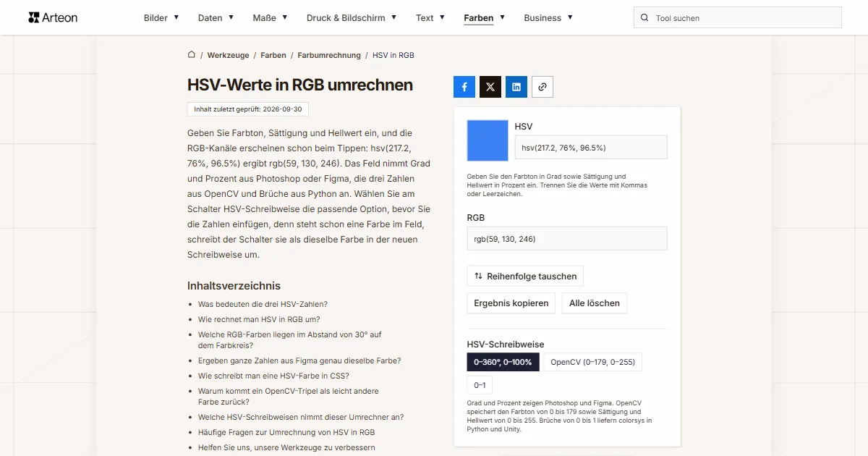Select 0–360°, 0–100% HSV notation
Screen dimensions: 868x456
point(503,362)
